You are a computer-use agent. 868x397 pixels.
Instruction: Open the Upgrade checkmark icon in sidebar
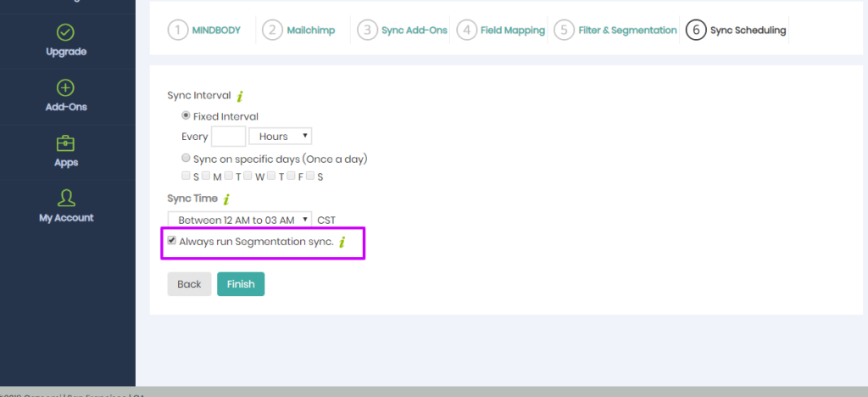coord(66,33)
